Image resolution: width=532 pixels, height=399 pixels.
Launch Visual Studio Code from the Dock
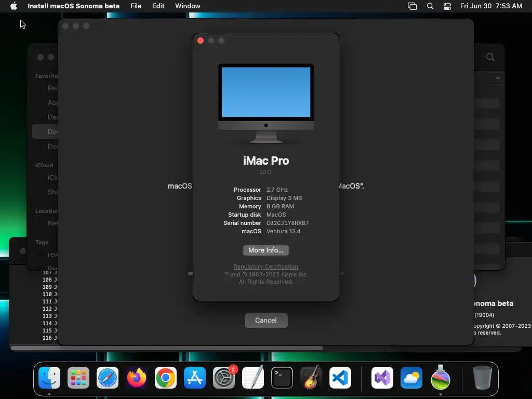tap(340, 378)
